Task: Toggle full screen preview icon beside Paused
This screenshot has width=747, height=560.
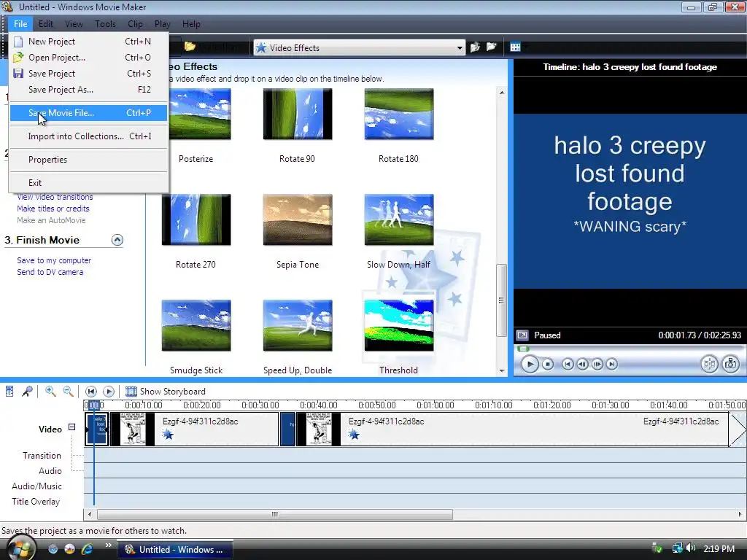Action: [x=522, y=335]
